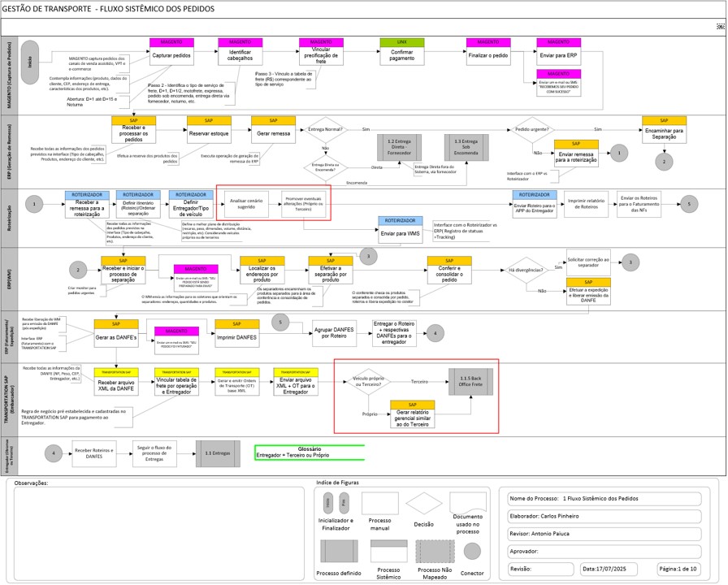Select the Gerar as DANFE's SAP box
The height and width of the screenshot is (585, 728).
[x=116, y=333]
